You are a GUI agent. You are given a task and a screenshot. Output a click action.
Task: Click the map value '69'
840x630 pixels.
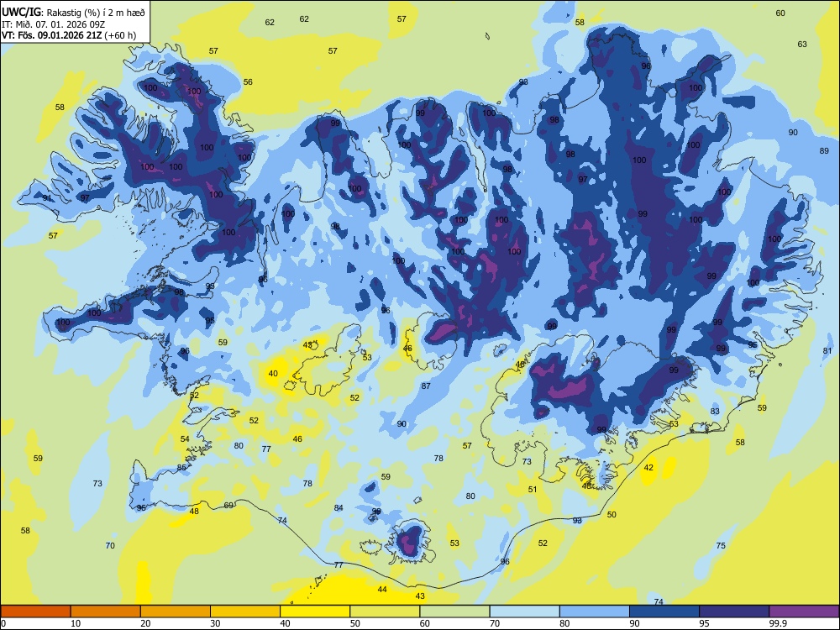pyautogui.click(x=228, y=505)
